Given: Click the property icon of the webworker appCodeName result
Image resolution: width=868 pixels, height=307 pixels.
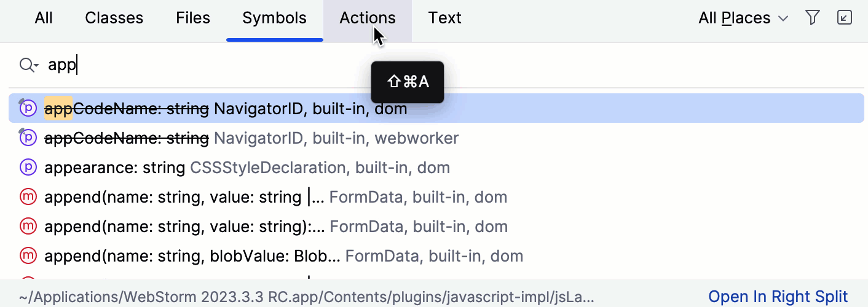Looking at the screenshot, I should (28, 138).
